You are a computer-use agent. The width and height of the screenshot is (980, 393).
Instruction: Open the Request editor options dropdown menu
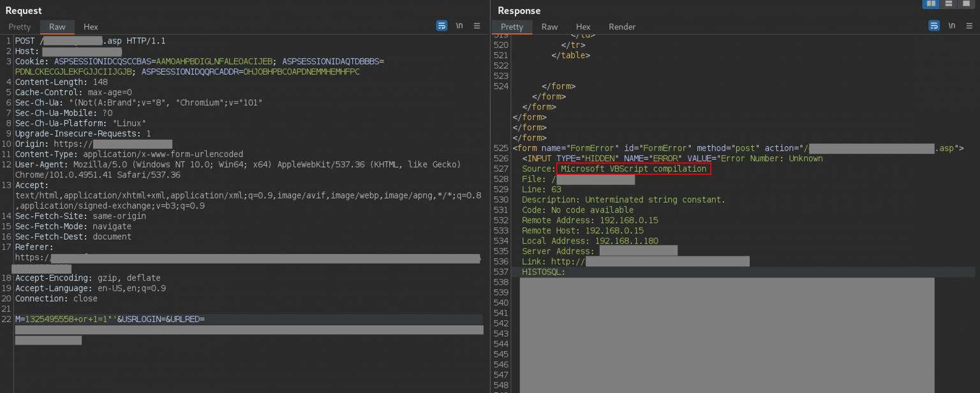477,26
